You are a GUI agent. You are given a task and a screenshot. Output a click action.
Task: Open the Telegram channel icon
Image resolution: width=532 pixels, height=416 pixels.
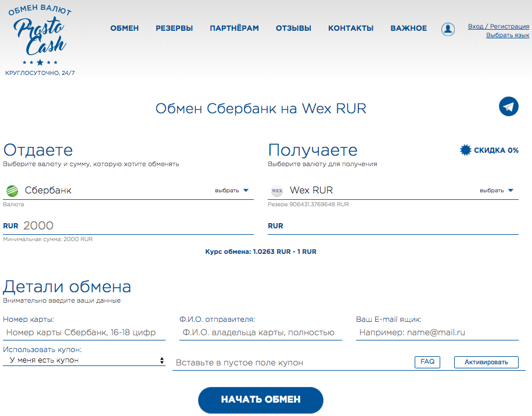509,106
